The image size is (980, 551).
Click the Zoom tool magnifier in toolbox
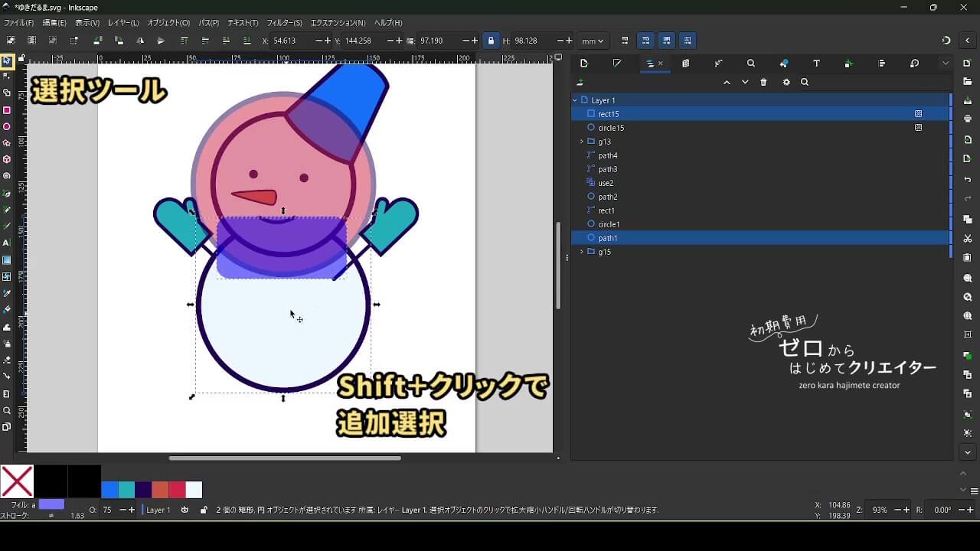(7, 410)
